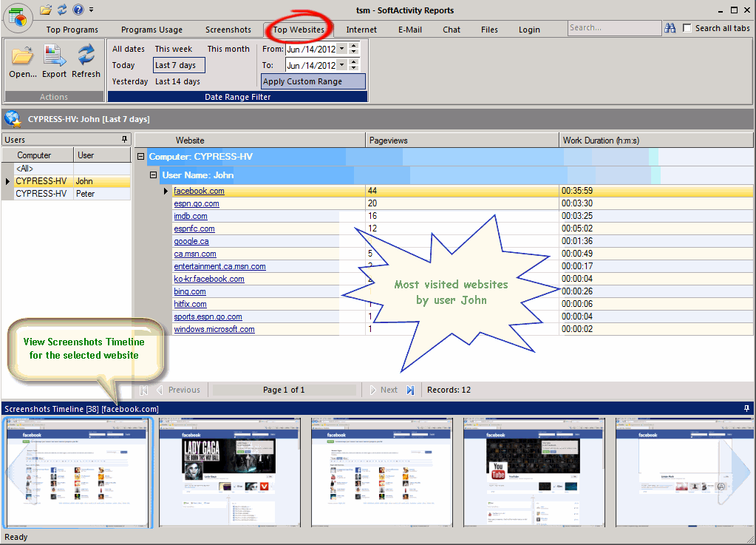The image size is (756, 545).
Task: Click the quick access open folder icon
Action: (46, 10)
